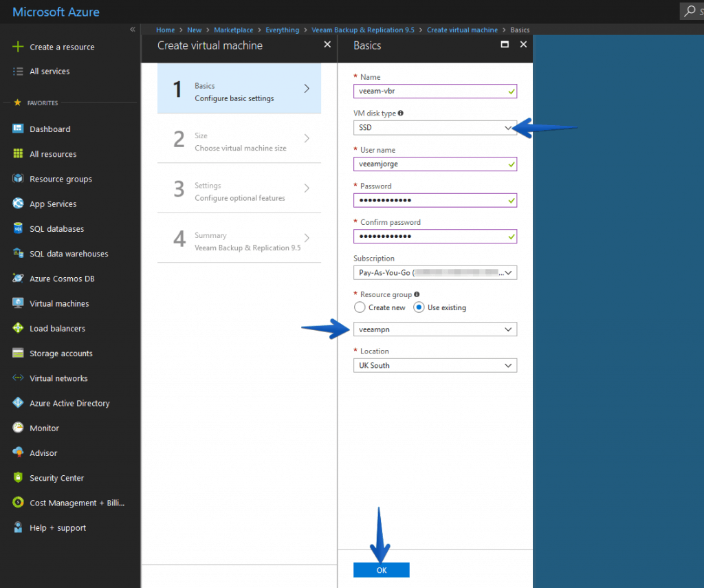Click the info icon beside Resource group

(x=417, y=294)
